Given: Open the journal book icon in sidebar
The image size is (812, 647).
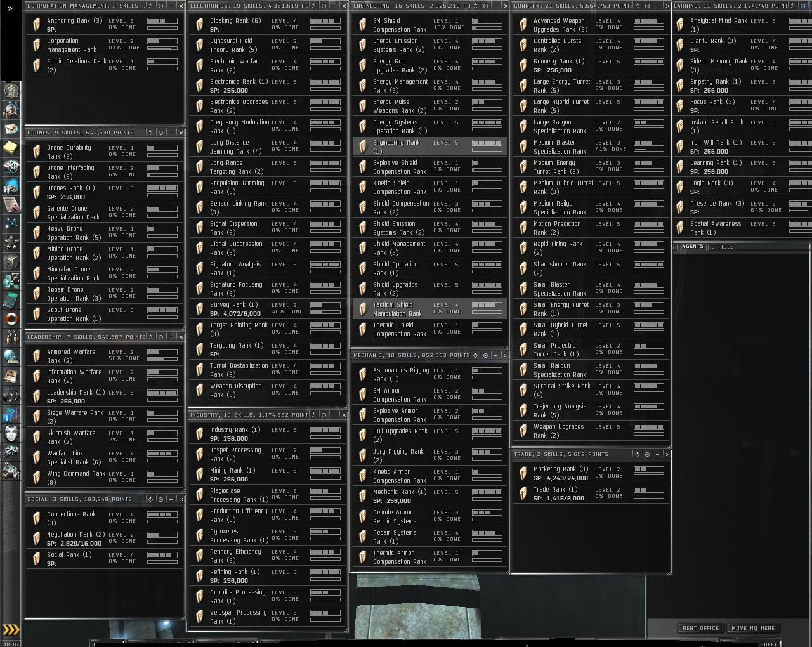Looking at the screenshot, I should 11,376.
